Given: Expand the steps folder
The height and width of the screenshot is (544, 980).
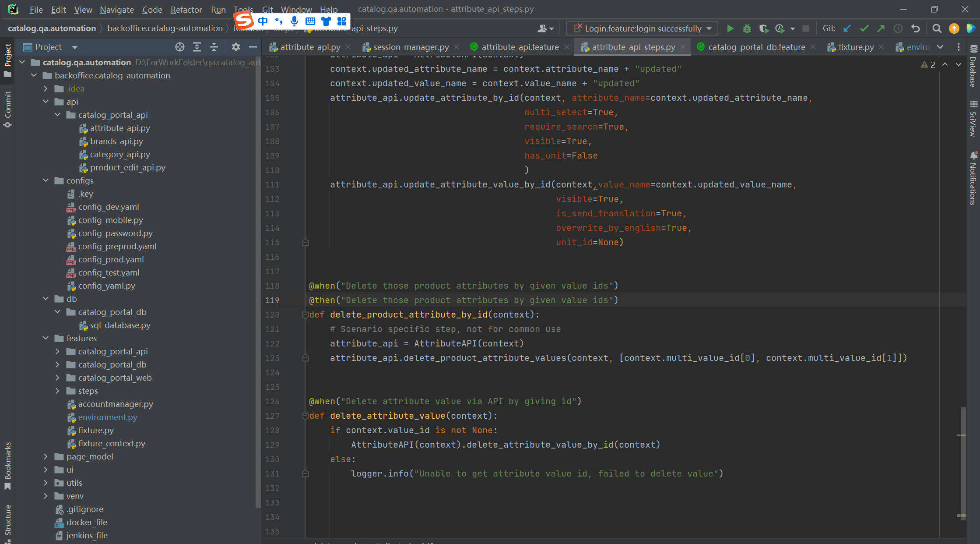Looking at the screenshot, I should 58,391.
